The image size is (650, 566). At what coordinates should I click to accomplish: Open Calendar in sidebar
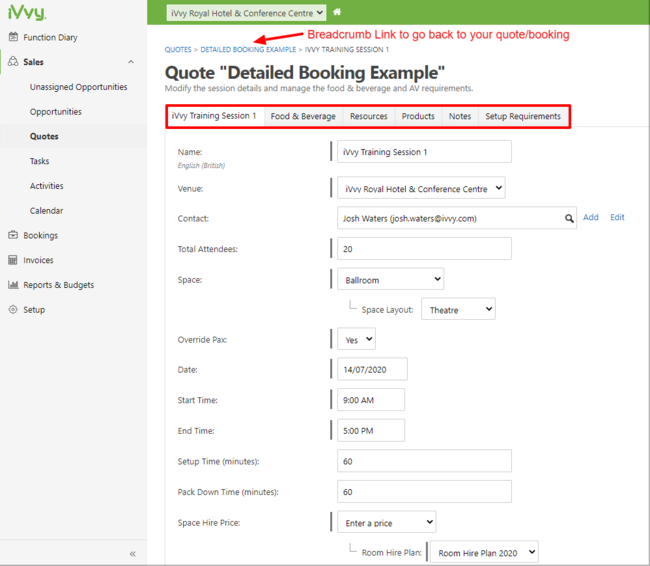(46, 211)
